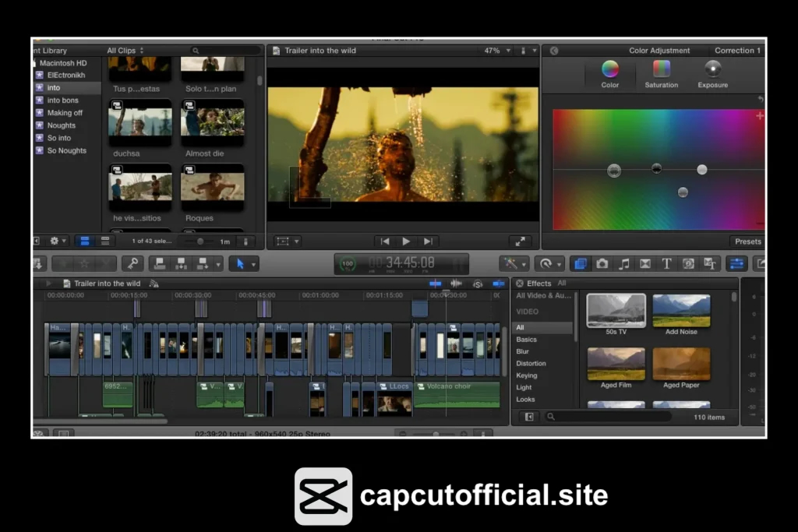Viewport: 798px width, 532px height.
Task: Open the Inspector panel
Action: (737, 263)
